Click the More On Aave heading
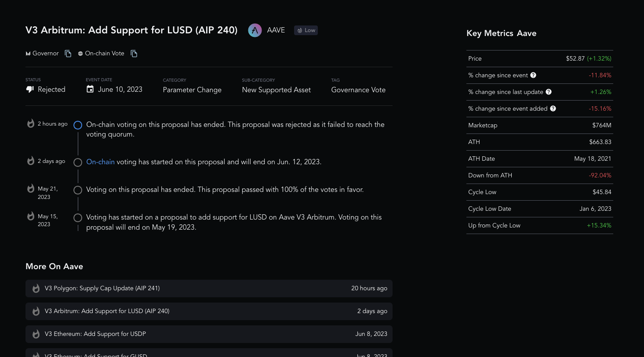Screen dimensions: 644x357 click(55, 267)
